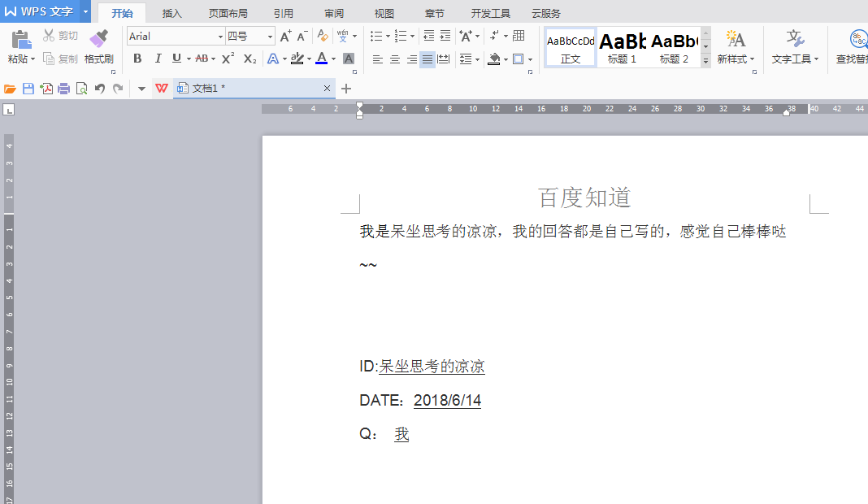
Task: Open a new document tab with plus
Action: (346, 89)
